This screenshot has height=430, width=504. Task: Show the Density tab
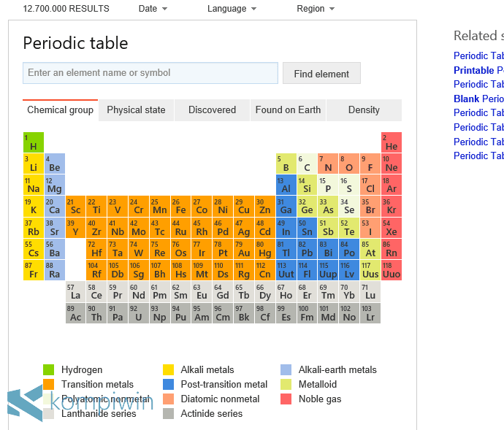click(x=364, y=110)
